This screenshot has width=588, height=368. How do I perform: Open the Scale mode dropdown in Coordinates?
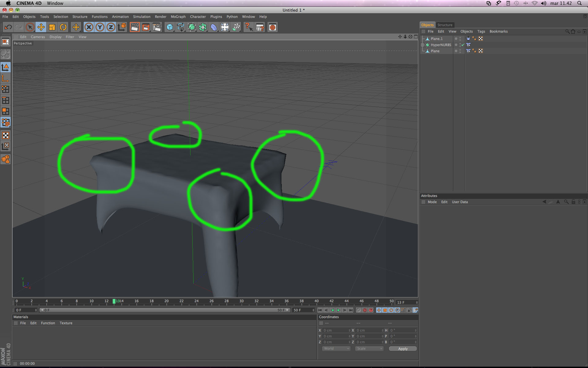[369, 349]
